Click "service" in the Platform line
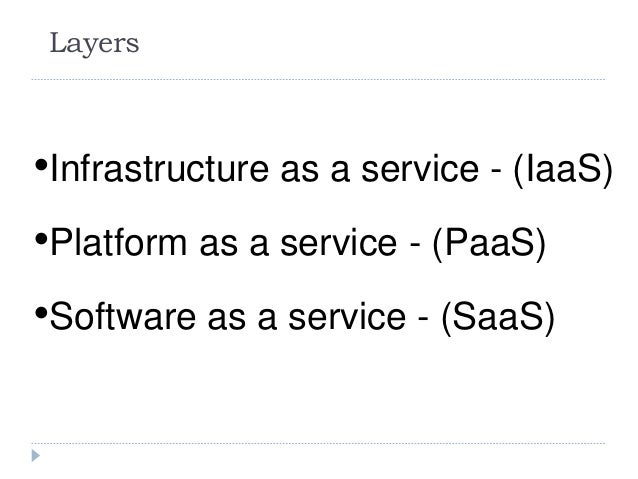The width and height of the screenshot is (638, 479). tap(346, 245)
